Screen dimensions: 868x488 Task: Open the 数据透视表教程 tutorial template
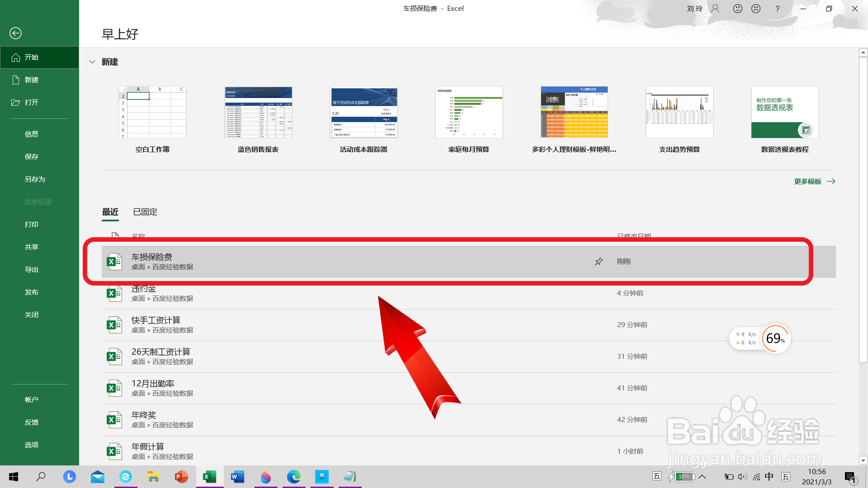coord(785,120)
